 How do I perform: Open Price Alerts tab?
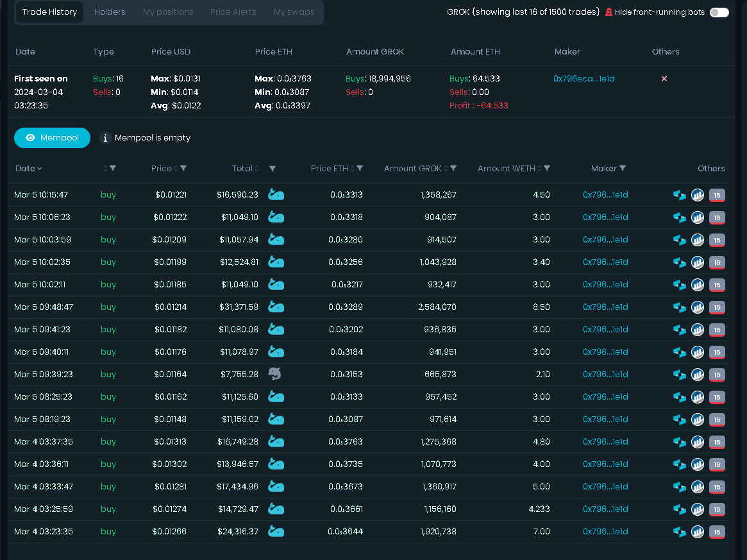coord(233,12)
